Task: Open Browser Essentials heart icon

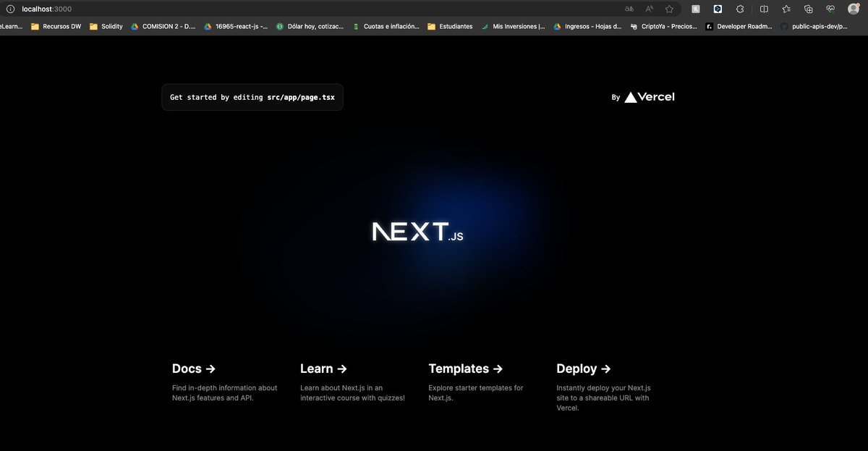Action: click(x=831, y=9)
